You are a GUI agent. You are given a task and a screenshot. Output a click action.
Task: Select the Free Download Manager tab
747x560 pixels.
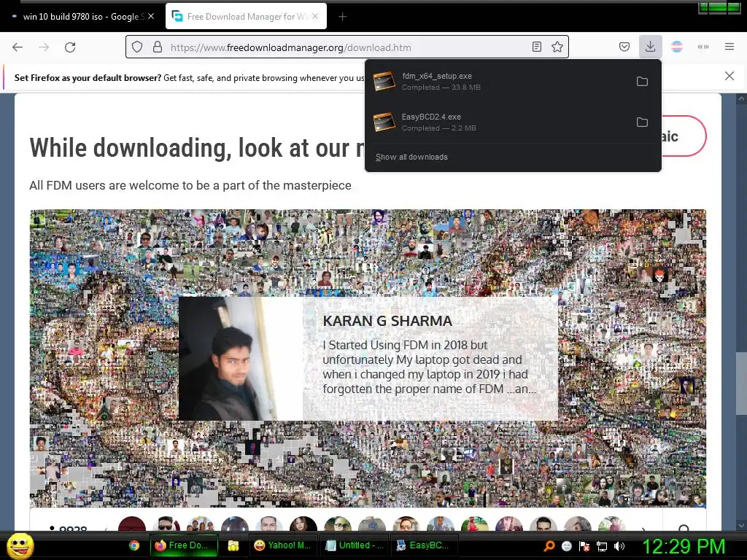(247, 17)
